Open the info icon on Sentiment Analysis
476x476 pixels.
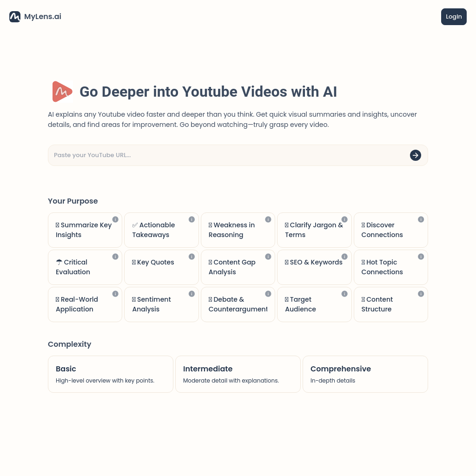192,294
